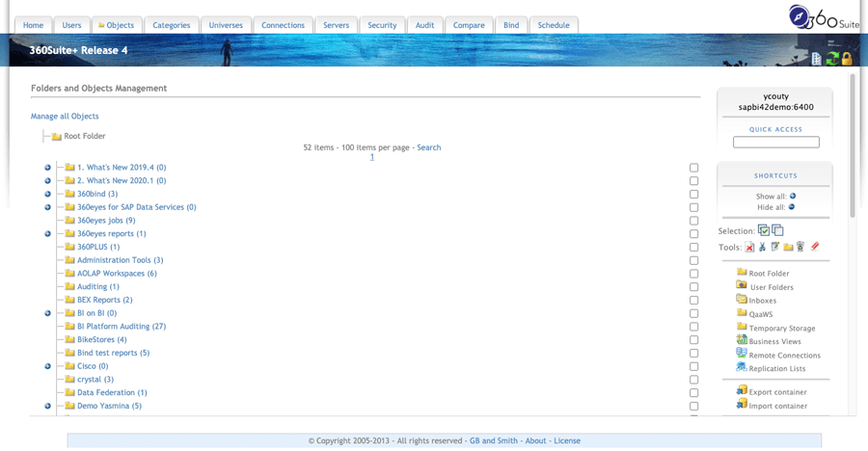Click the Business Views shortcut icon
The image size is (868, 451).
[742, 340]
